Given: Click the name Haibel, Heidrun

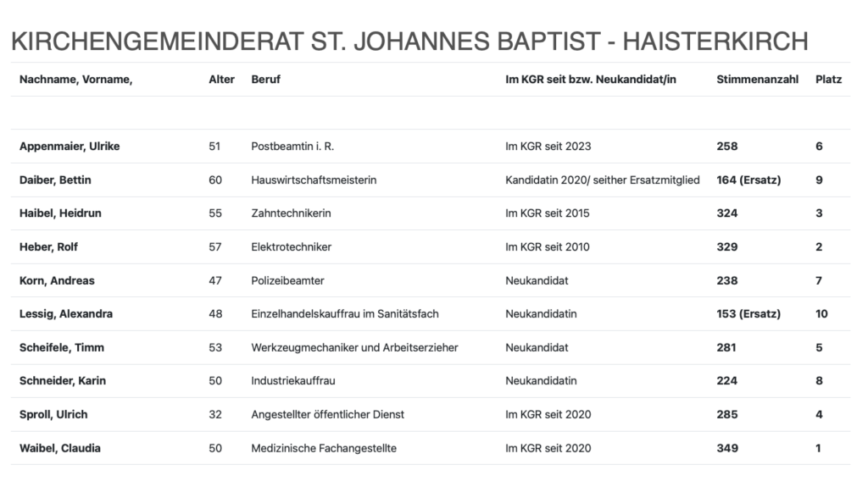Looking at the screenshot, I should pyautogui.click(x=60, y=213).
